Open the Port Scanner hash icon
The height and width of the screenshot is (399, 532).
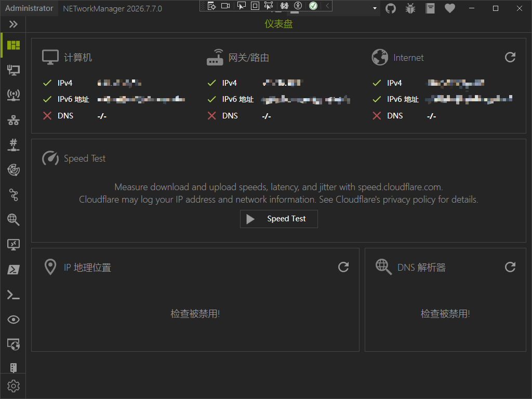pos(13,145)
